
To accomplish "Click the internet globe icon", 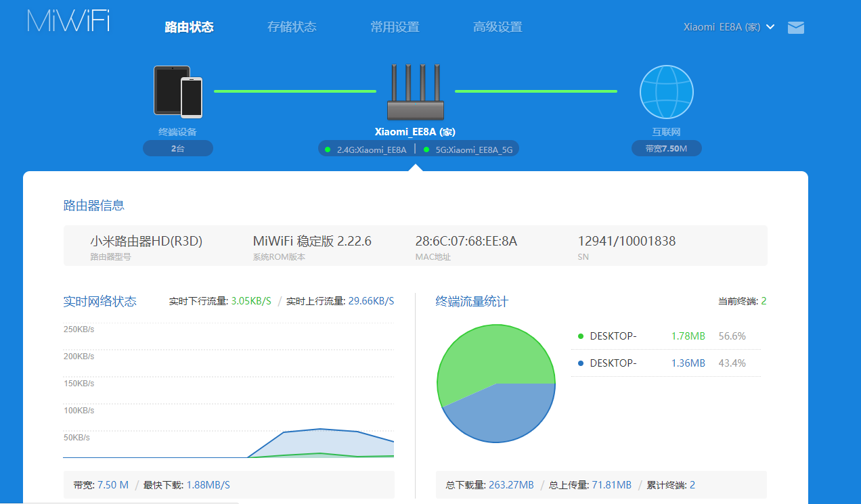I will click(667, 92).
